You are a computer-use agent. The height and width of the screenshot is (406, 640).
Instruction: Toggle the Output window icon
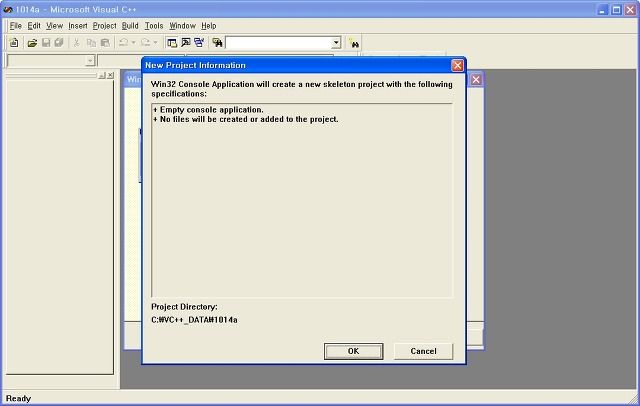pos(186,42)
